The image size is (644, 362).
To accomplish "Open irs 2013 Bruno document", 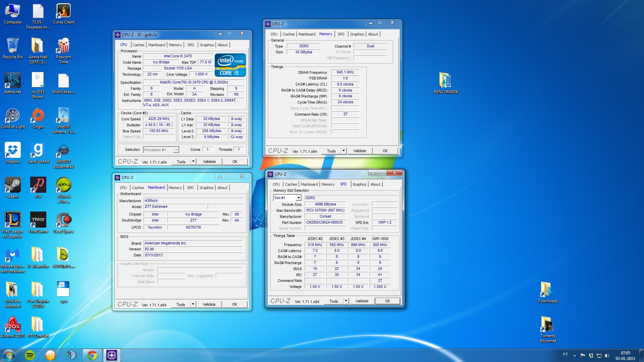I will pos(38,86).
